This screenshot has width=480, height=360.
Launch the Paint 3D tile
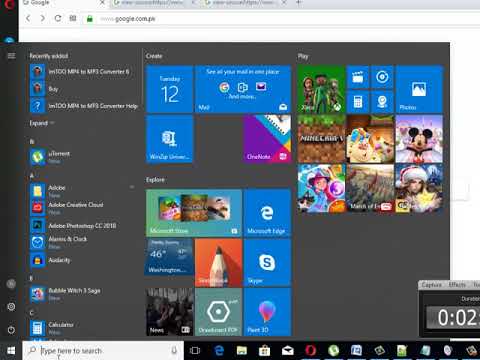tap(267, 312)
